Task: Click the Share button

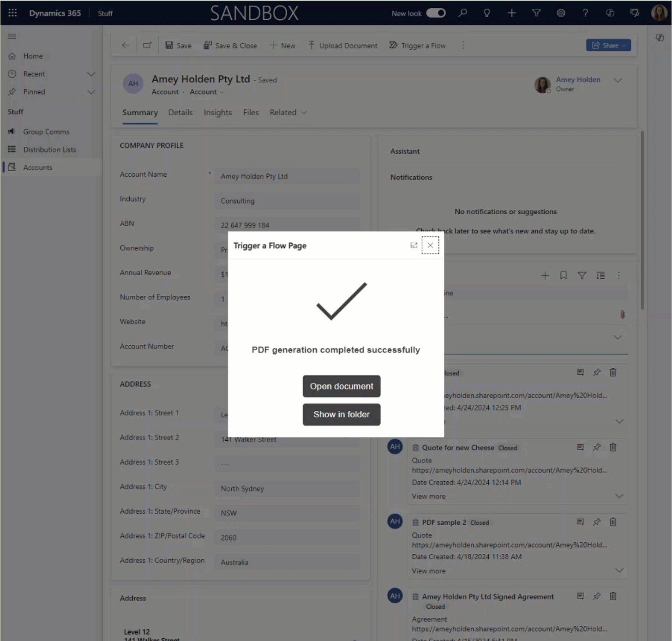Action: click(608, 45)
